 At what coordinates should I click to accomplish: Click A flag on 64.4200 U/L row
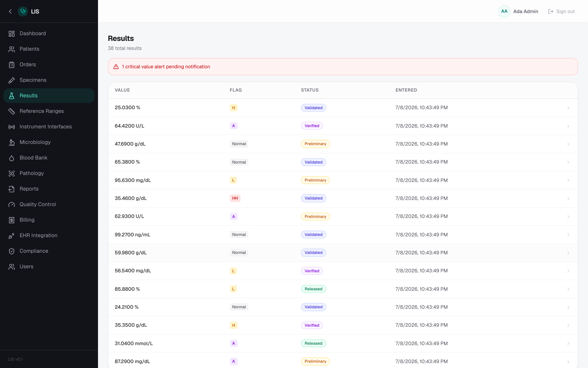click(x=234, y=126)
